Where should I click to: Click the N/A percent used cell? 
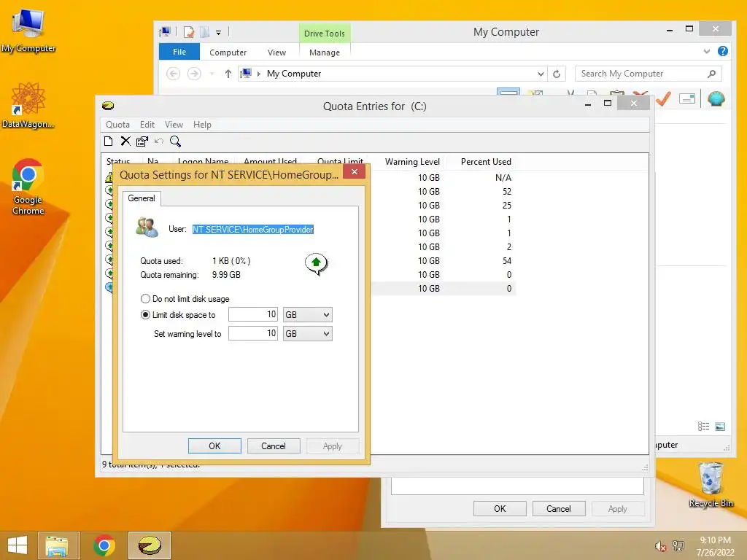503,178
